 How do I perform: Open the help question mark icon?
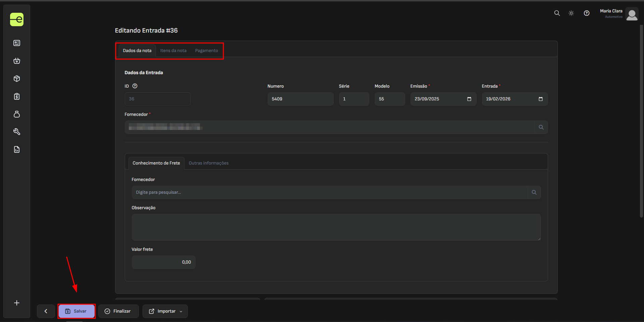point(586,13)
